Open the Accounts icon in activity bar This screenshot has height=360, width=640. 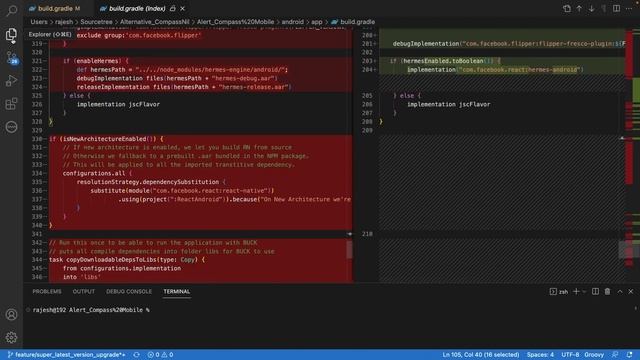[11, 314]
